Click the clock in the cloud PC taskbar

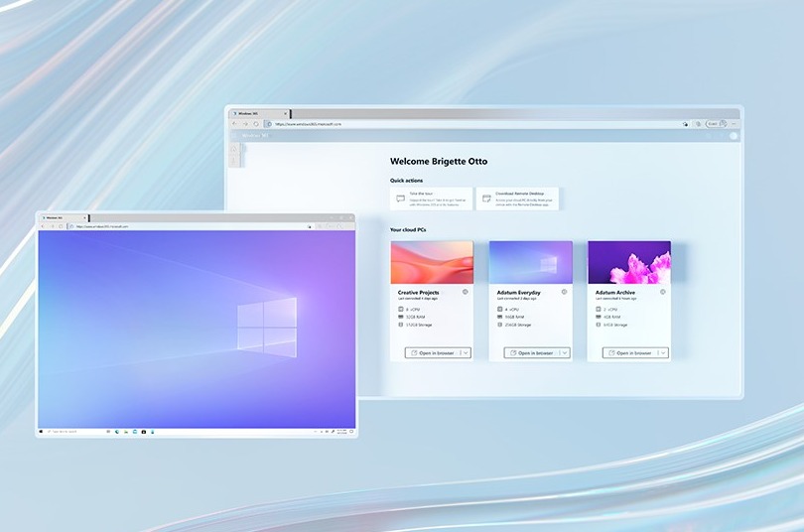click(x=341, y=432)
